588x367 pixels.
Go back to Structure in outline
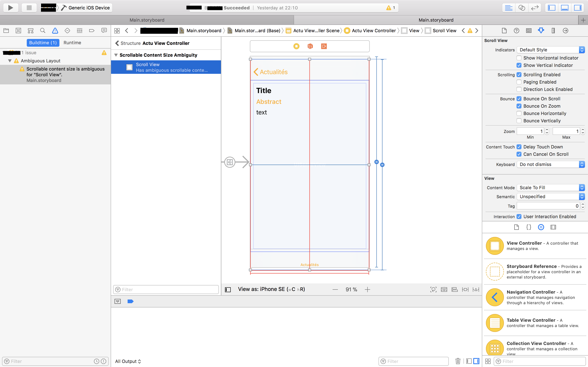pyautogui.click(x=128, y=43)
